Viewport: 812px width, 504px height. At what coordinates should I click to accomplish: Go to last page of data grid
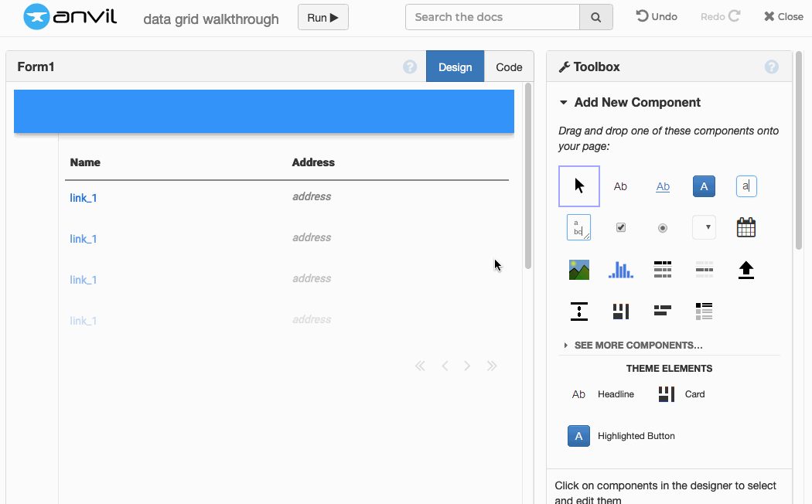[x=492, y=366]
